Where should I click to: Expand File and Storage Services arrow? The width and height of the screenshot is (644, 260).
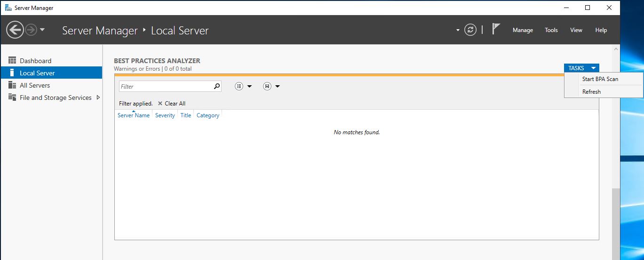click(x=98, y=97)
